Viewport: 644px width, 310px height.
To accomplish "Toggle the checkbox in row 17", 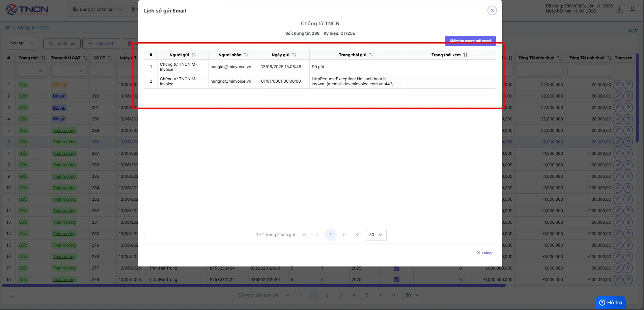I will (397, 268).
